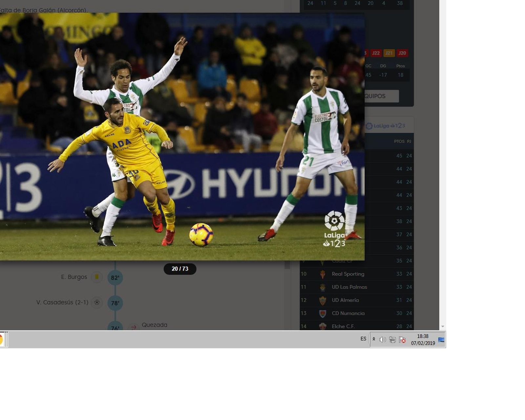Click the UD Las Palmas club badge
The image size is (525, 420).
323,287
